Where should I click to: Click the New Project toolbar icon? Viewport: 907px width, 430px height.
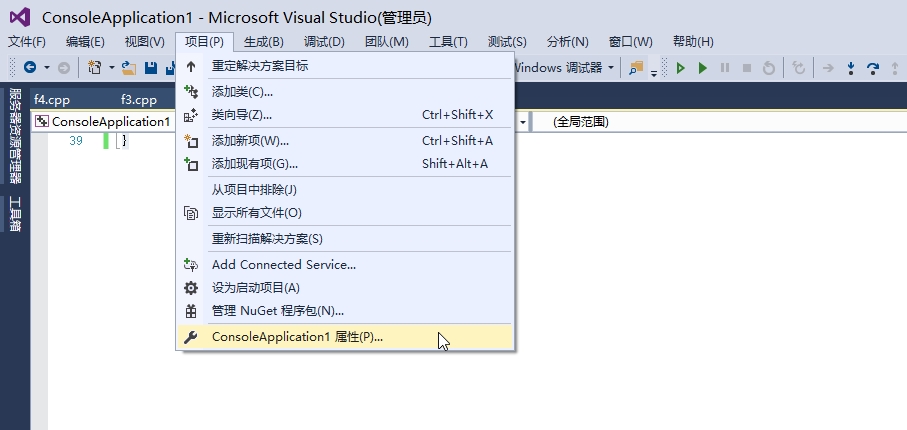[94, 68]
